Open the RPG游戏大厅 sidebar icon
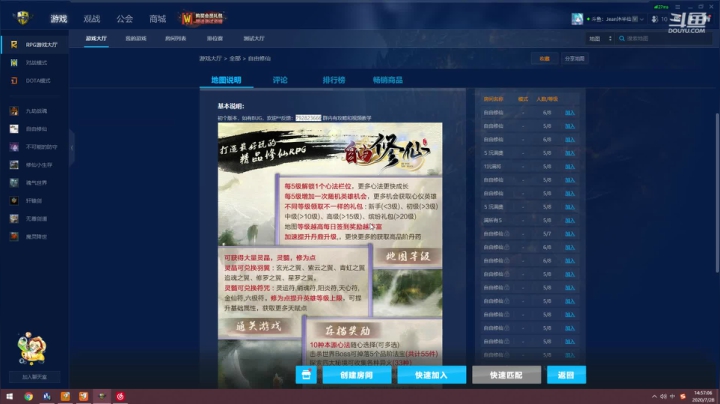 [x=14, y=45]
